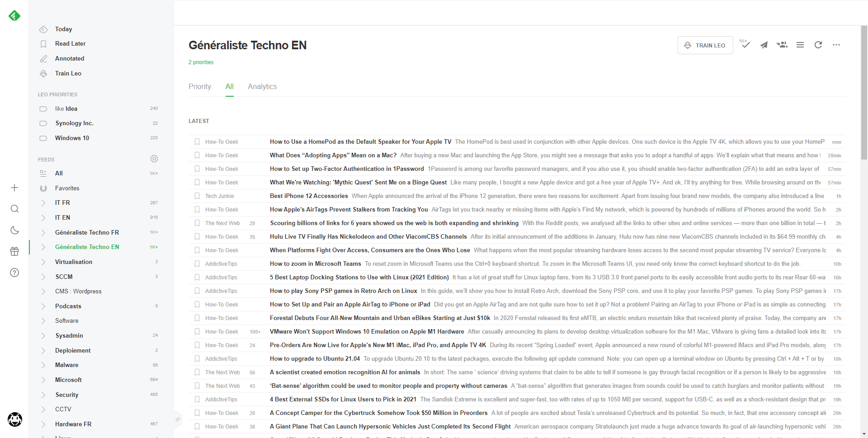
Task: Bookmark Two-Factor Authentication 1Password article
Action: tap(197, 169)
